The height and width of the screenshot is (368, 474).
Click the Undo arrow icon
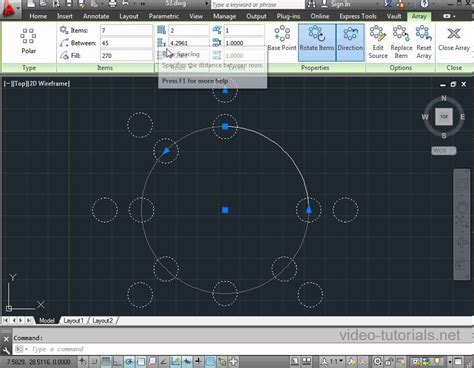point(125,4)
